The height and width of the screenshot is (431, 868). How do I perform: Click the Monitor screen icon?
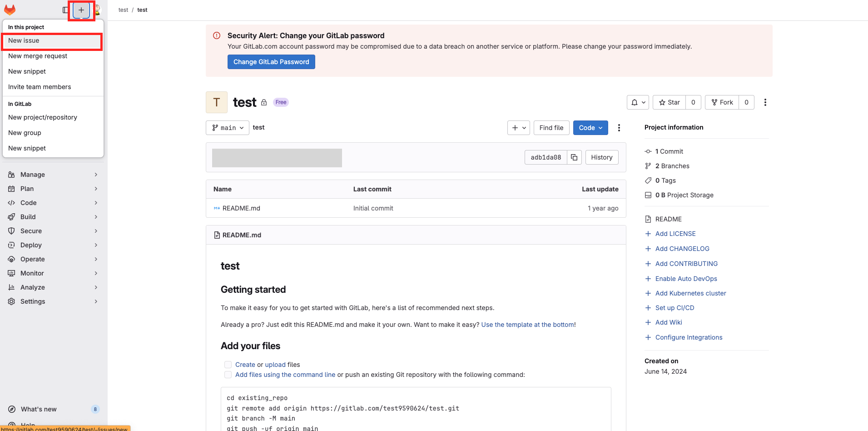11,273
